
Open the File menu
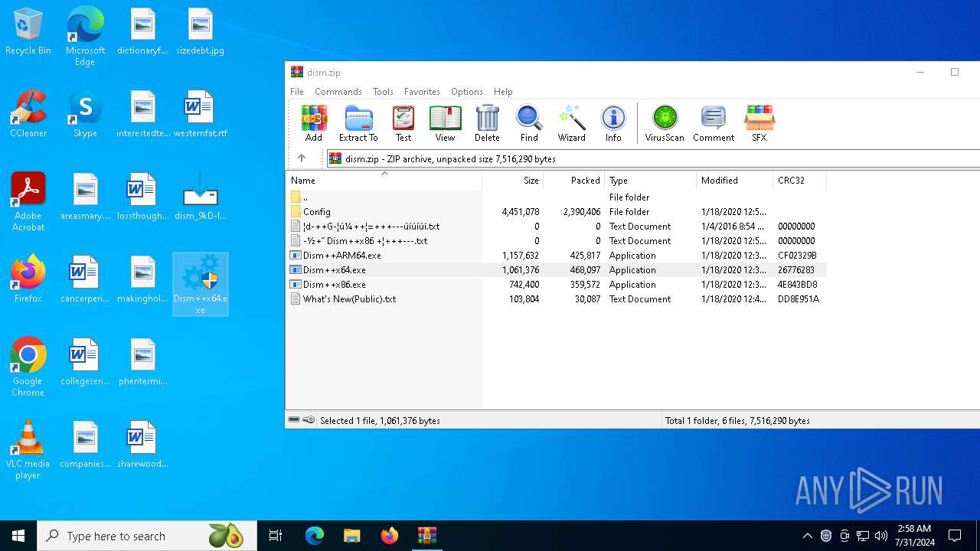[297, 91]
